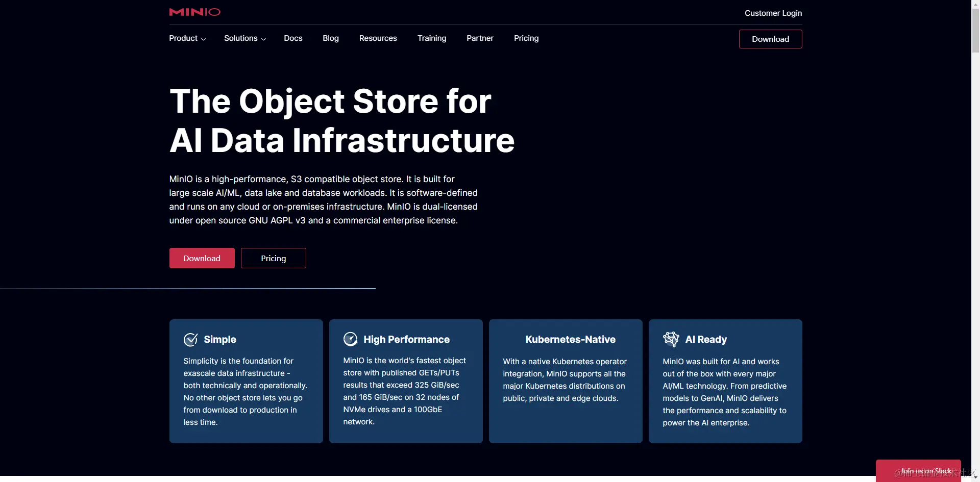Click the High Performance gauge icon
The width and height of the screenshot is (980, 482).
[350, 339]
